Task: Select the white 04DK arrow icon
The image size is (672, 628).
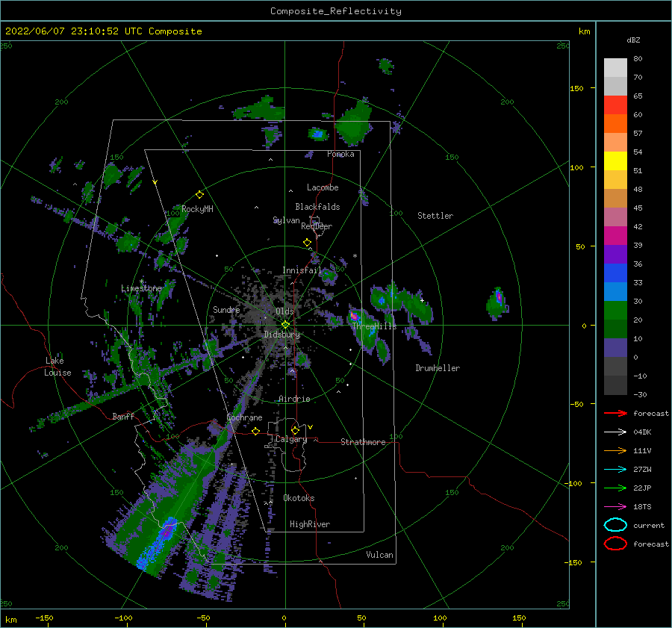Action: (615, 432)
